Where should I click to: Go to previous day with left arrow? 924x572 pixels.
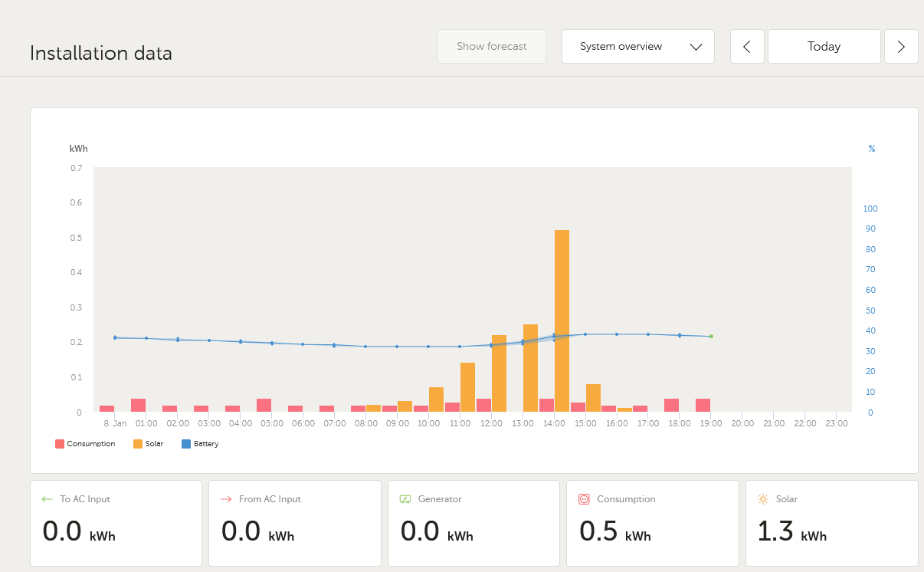click(747, 47)
